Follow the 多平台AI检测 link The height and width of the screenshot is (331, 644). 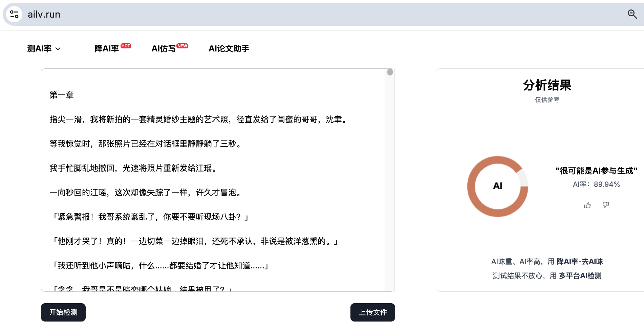580,276
